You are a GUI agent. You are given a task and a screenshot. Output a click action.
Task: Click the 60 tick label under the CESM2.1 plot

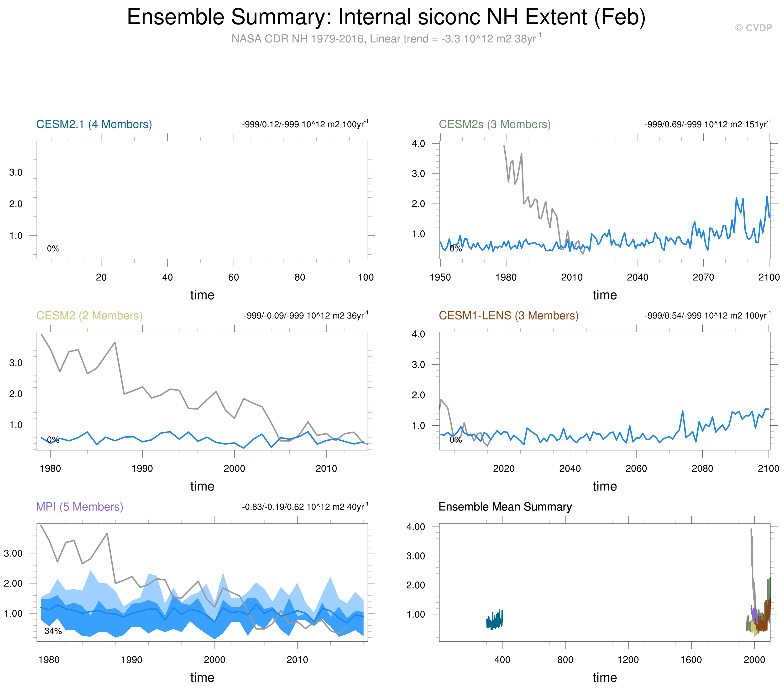coord(233,277)
